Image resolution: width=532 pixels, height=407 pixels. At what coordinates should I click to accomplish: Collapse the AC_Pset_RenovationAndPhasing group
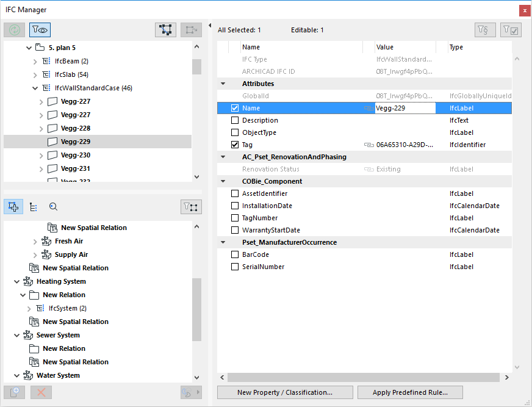pos(223,157)
